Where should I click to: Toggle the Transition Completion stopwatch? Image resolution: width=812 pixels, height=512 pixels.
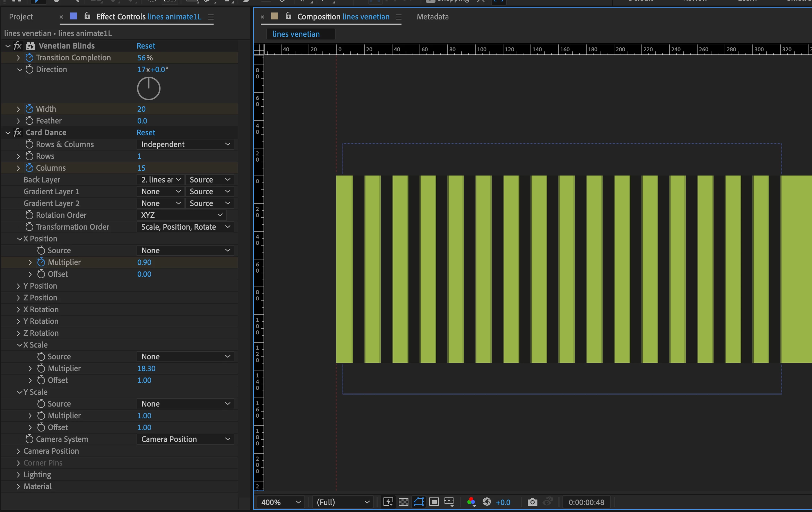point(29,58)
